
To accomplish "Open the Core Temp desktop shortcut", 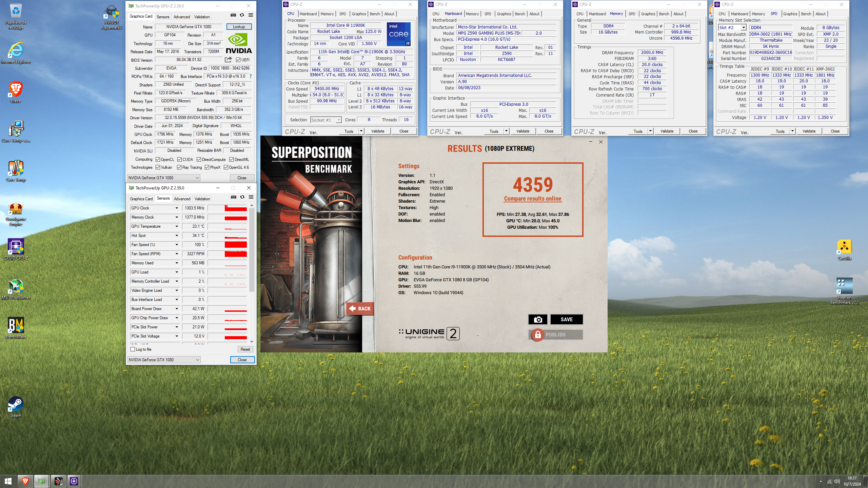I will tap(16, 171).
